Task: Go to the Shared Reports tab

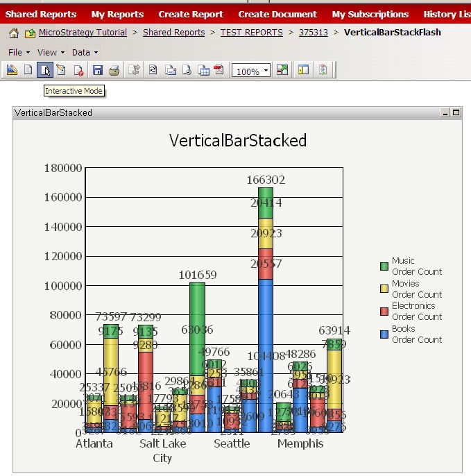Action: pyautogui.click(x=41, y=15)
